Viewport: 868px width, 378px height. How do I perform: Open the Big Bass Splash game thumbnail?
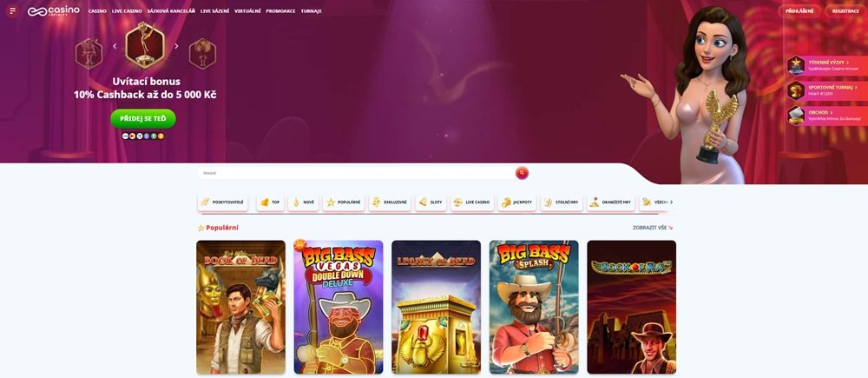pos(534,307)
